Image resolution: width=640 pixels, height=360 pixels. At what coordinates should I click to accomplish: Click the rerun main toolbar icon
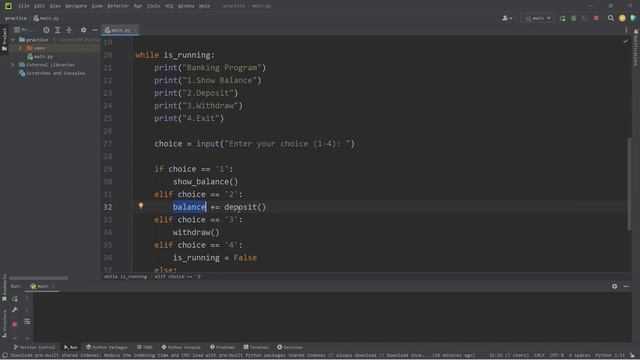coord(562,18)
